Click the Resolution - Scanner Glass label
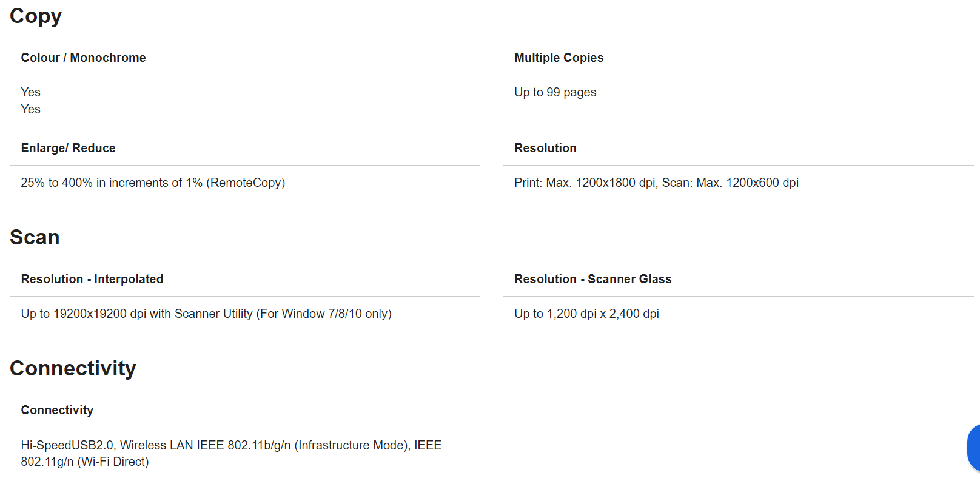The height and width of the screenshot is (478, 980). coord(592,279)
